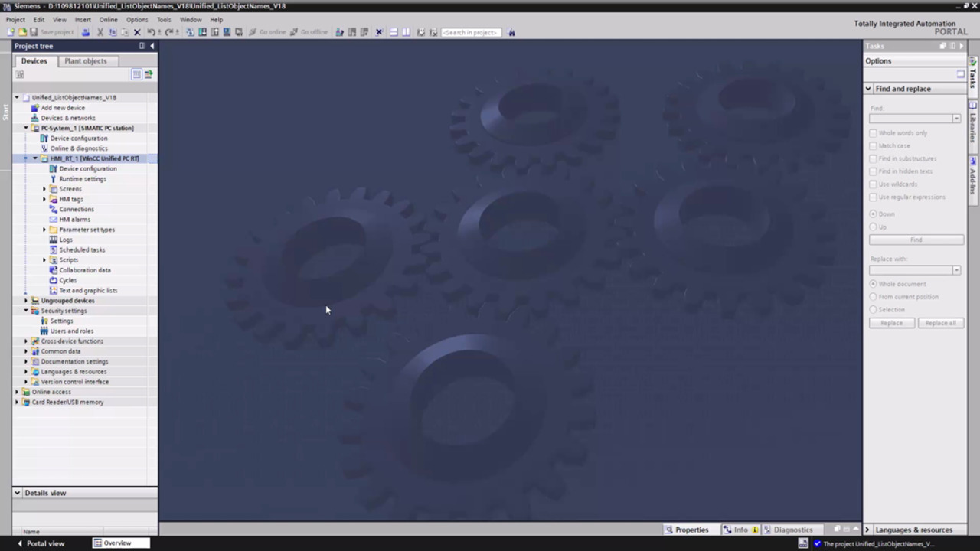Enable the Match case checkbox

click(x=873, y=145)
